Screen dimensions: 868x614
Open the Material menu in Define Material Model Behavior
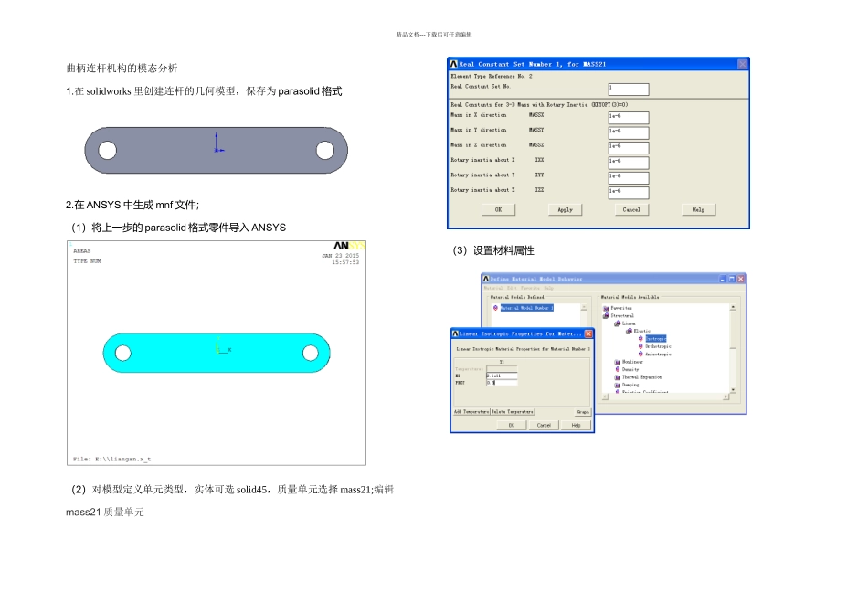click(495, 288)
